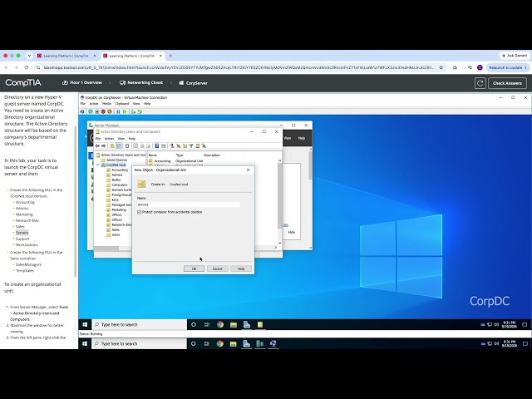This screenshot has width=532, height=399.
Task: Click the orange Save icon in VM toolbar
Action: [109, 111]
